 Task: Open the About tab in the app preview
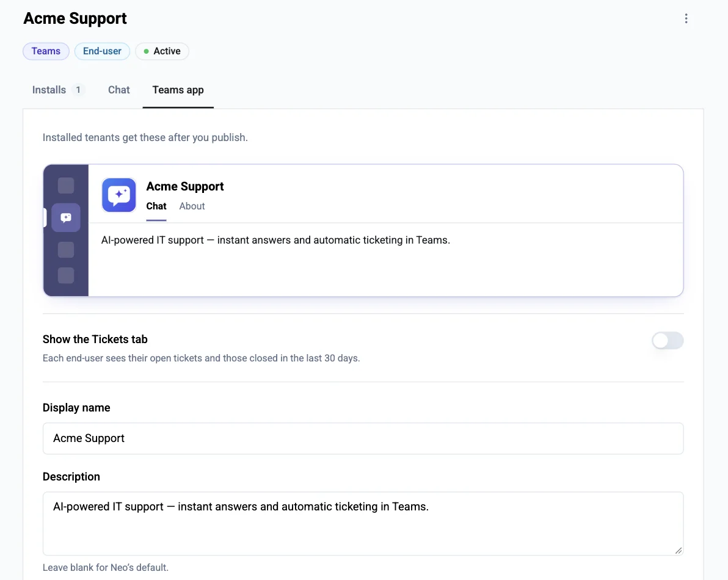click(x=192, y=206)
